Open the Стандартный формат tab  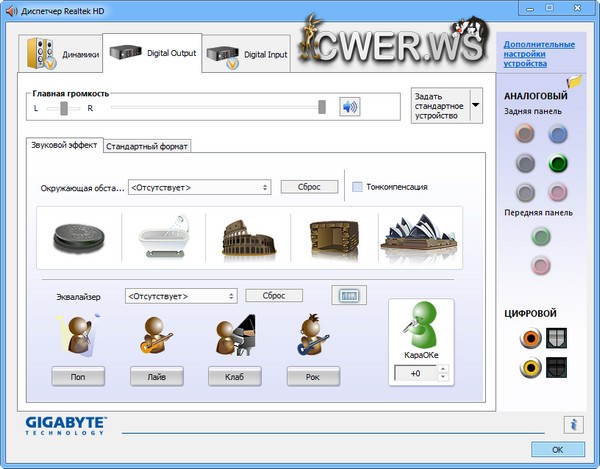pyautogui.click(x=147, y=146)
